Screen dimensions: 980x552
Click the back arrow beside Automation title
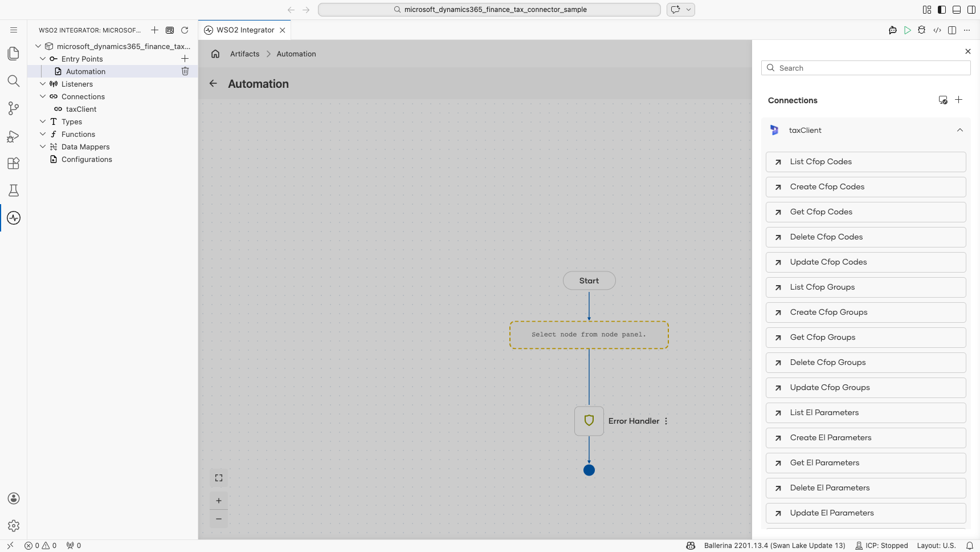pos(213,83)
